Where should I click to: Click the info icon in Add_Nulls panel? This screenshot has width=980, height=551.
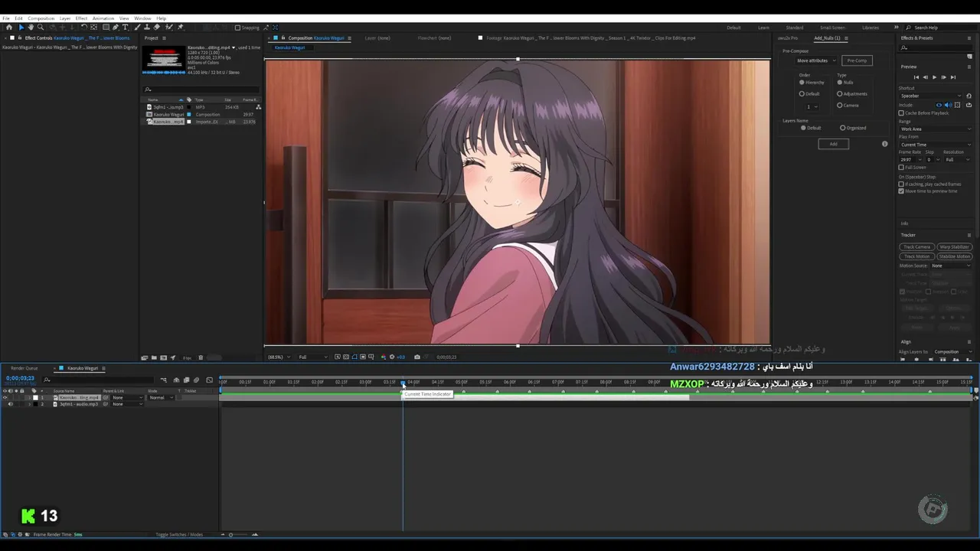[x=885, y=144]
